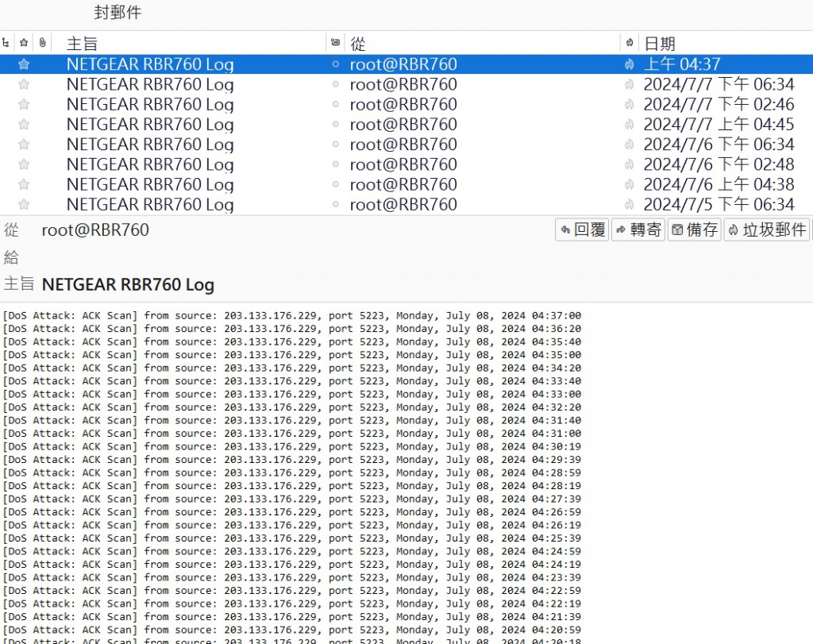Click the 回覆 reply button
Screen dimensions: 813x644
click(x=582, y=229)
